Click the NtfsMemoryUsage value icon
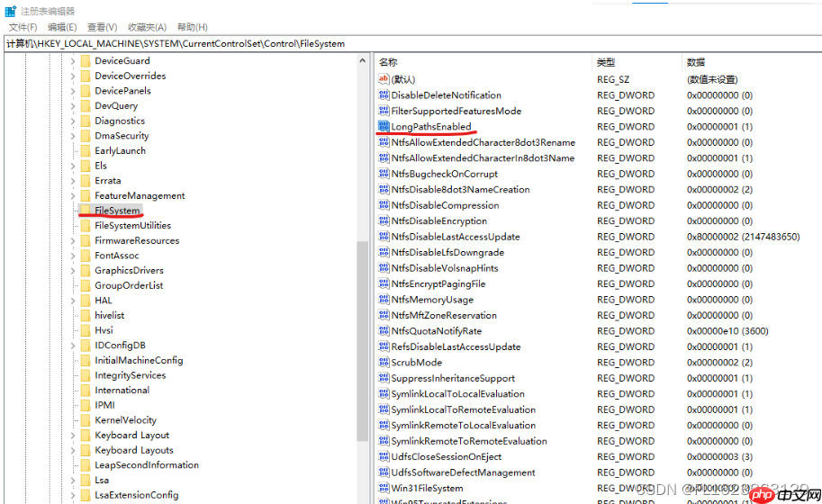 (384, 299)
